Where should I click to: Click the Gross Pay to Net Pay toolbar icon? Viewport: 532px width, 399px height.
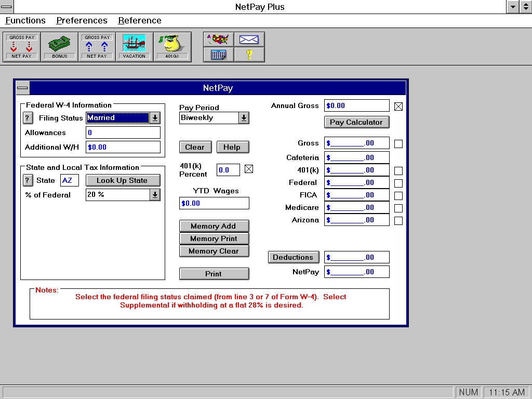22,47
